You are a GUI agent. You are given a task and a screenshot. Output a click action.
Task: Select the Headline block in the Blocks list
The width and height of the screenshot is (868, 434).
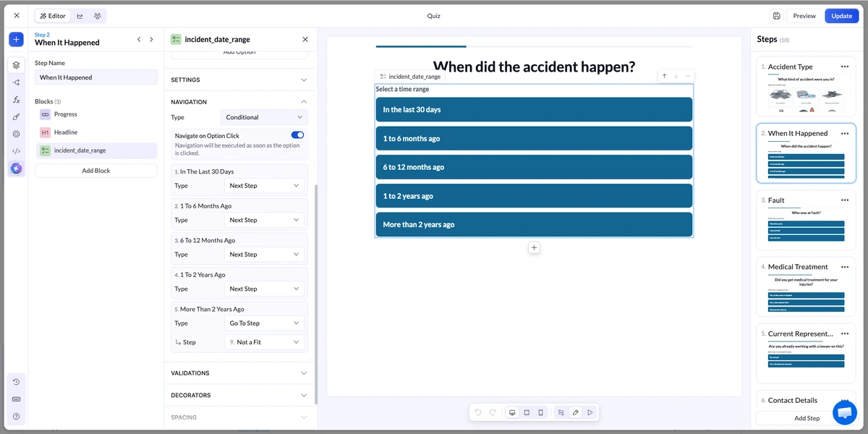(x=96, y=132)
